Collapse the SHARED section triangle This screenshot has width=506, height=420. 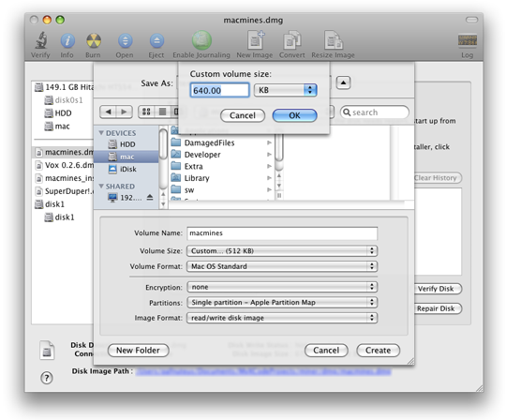(101, 187)
